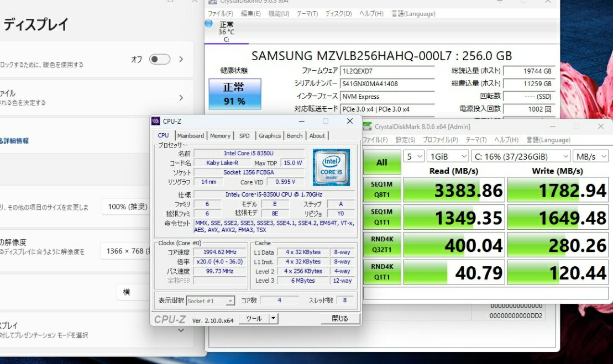This screenshot has width=613, height=364.
Task: Switch to the Graphics tab
Action: pos(270,135)
